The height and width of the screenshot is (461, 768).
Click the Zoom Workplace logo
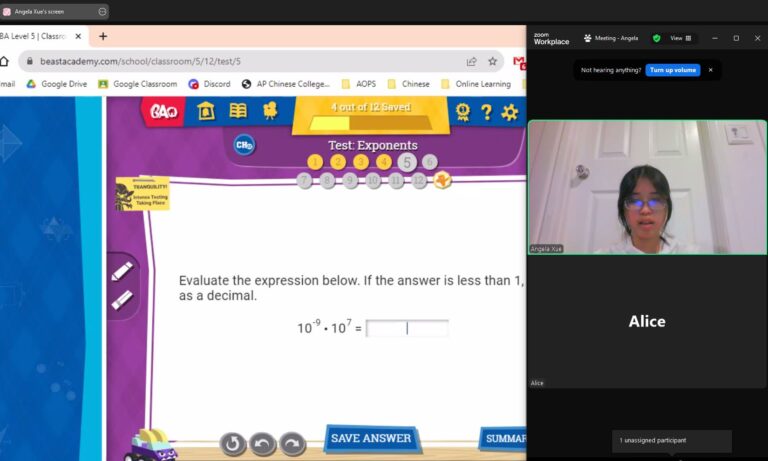(552, 38)
